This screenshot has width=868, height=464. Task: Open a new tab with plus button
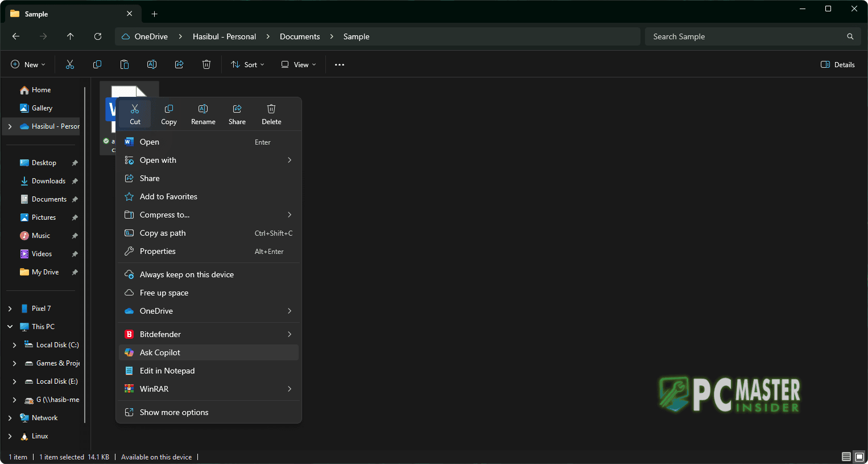[155, 14]
